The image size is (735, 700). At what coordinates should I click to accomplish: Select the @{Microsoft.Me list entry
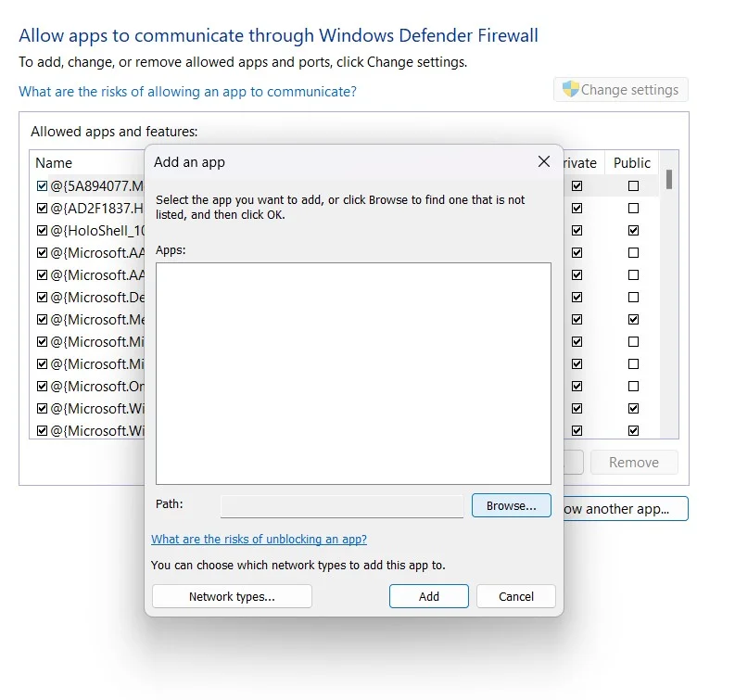(97, 320)
